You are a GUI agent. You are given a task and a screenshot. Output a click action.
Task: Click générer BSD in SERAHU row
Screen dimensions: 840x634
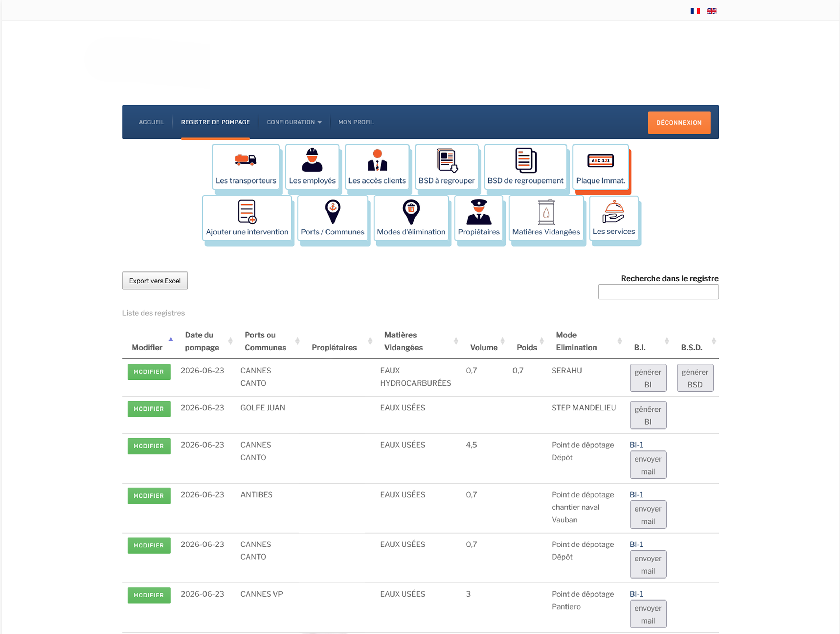695,378
